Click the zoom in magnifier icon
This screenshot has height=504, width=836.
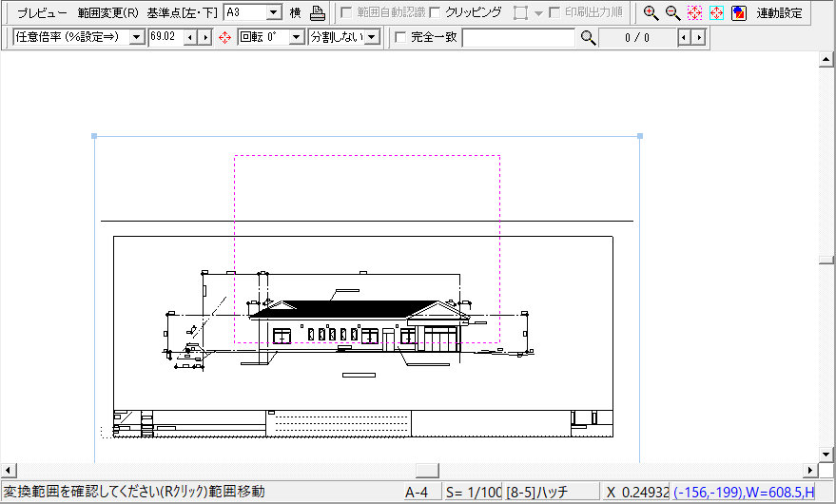[651, 13]
